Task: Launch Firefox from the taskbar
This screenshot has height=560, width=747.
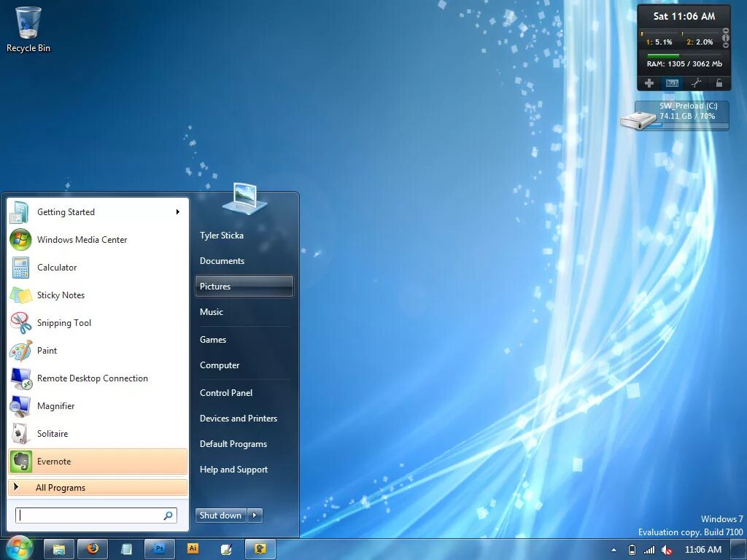Action: [x=93, y=550]
